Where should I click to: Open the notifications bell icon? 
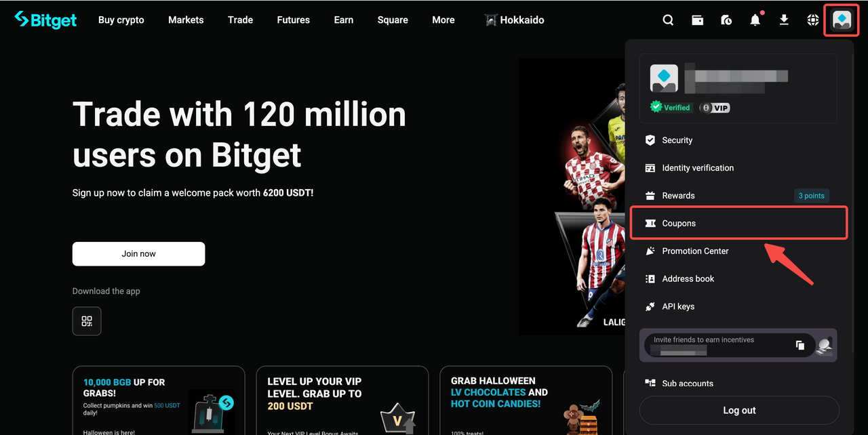[x=755, y=20]
